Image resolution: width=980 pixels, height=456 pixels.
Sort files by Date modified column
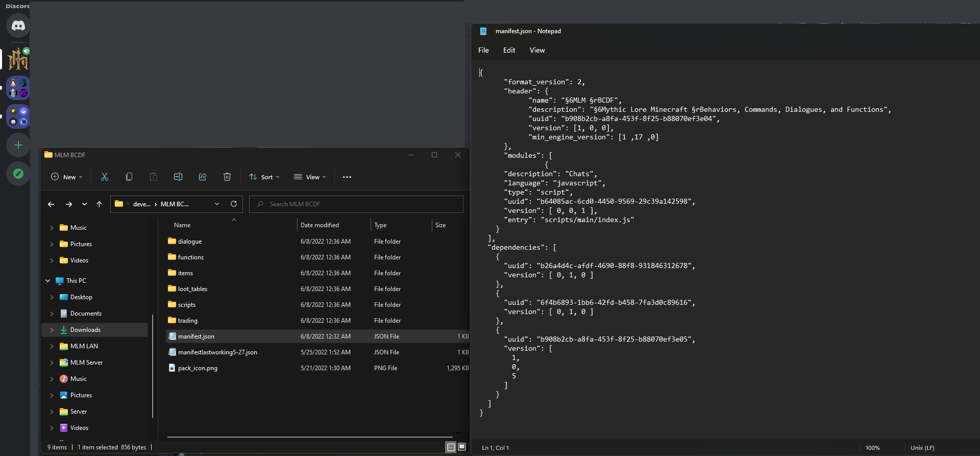click(320, 225)
